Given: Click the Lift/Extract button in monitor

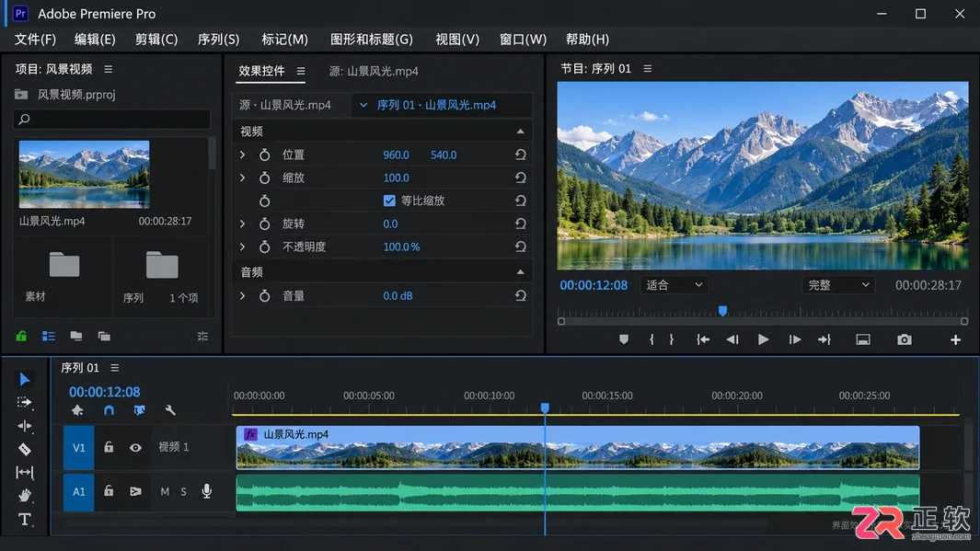Looking at the screenshot, I should pyautogui.click(x=863, y=339).
